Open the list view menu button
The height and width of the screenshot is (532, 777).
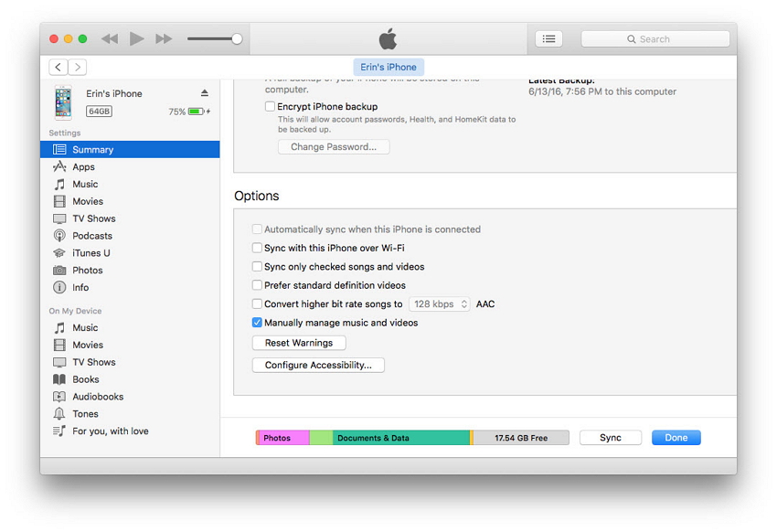548,39
